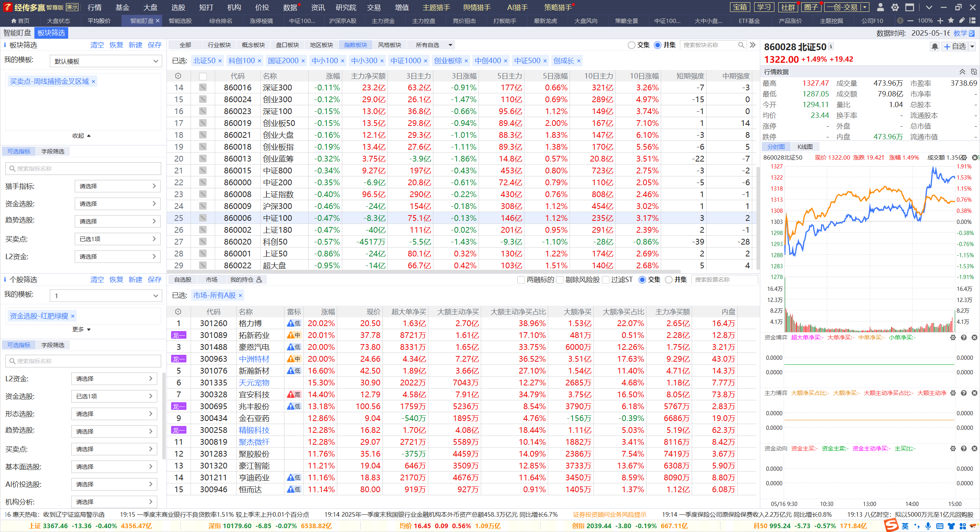This screenshot has height=532, width=980.
Task: Open the stock filter template dropdown showing 1
Action: point(106,296)
